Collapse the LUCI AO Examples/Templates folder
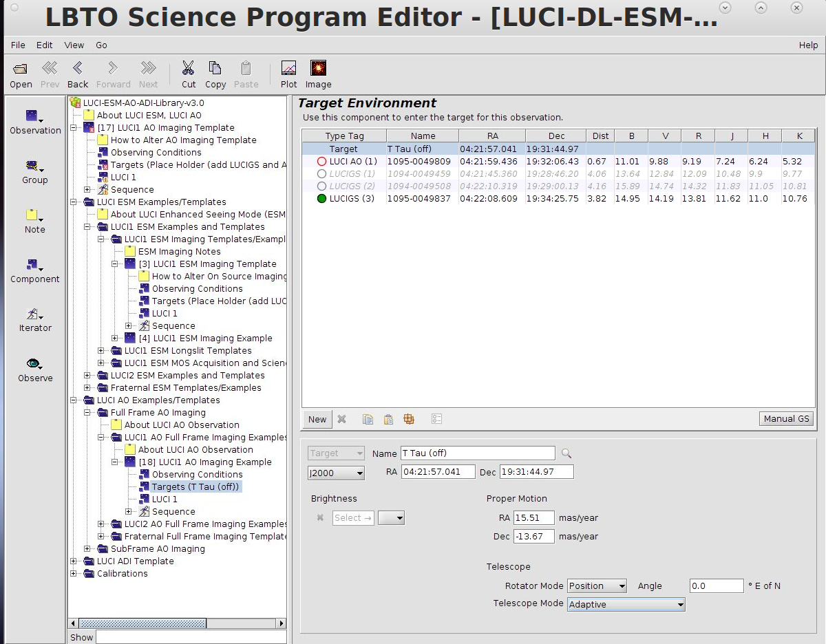This screenshot has height=644, width=826. coord(74,400)
